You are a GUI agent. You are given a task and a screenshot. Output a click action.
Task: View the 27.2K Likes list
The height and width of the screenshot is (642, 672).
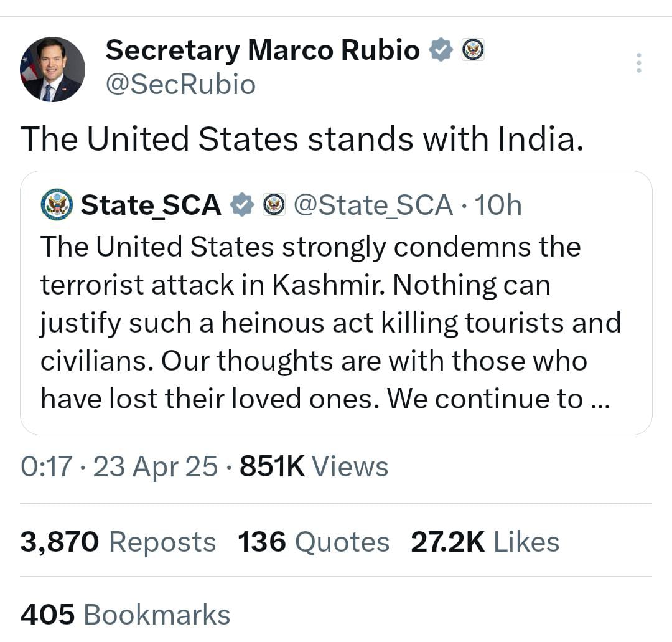(485, 542)
